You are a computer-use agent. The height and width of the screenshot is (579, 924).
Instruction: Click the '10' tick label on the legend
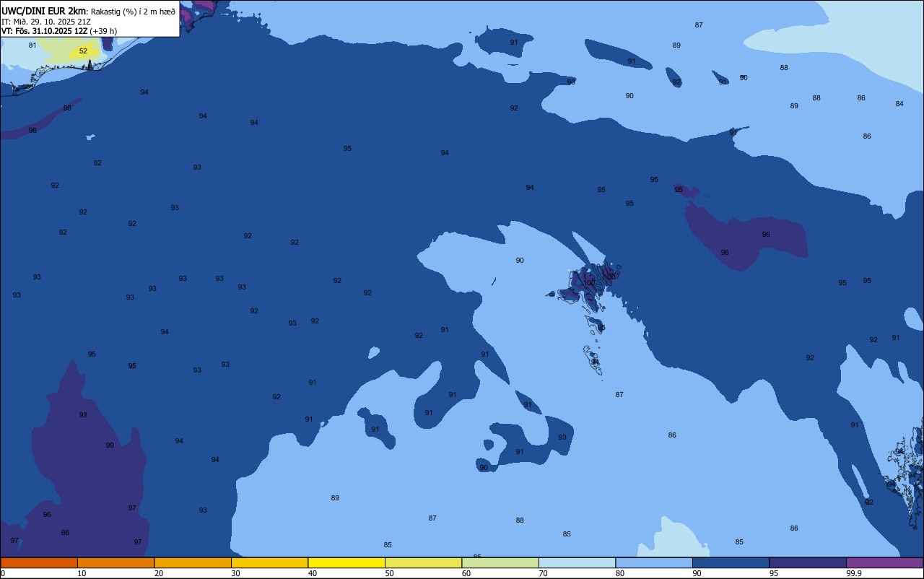[82, 573]
